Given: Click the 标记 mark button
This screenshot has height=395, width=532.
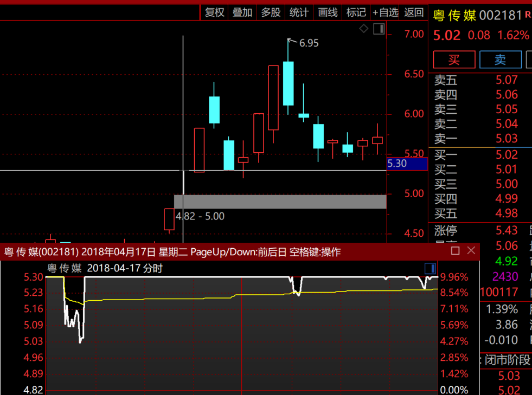Looking at the screenshot, I should click(x=356, y=12).
